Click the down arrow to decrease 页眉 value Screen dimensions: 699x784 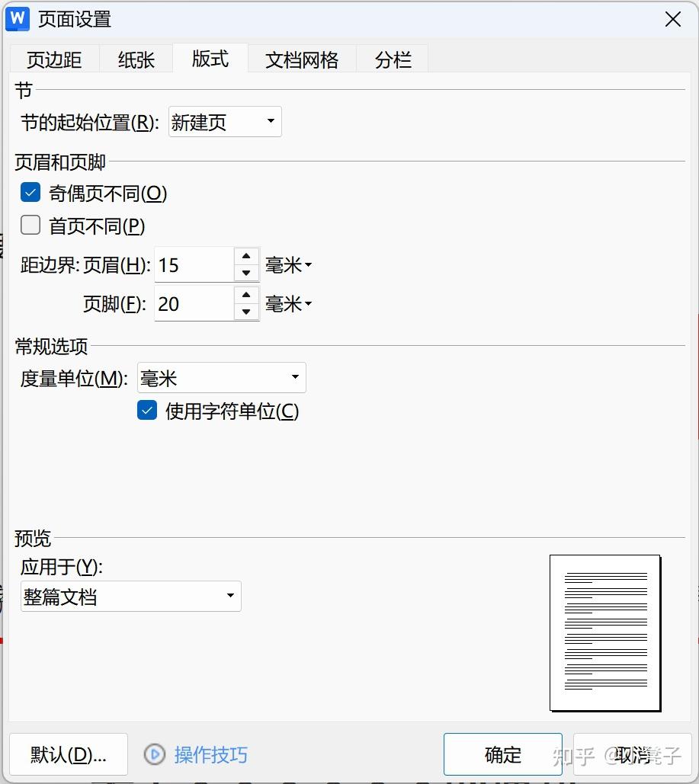pyautogui.click(x=247, y=274)
